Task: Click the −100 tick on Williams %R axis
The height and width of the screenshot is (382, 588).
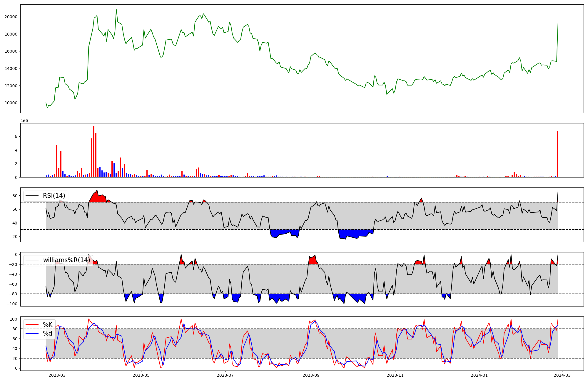Action: (x=12, y=304)
